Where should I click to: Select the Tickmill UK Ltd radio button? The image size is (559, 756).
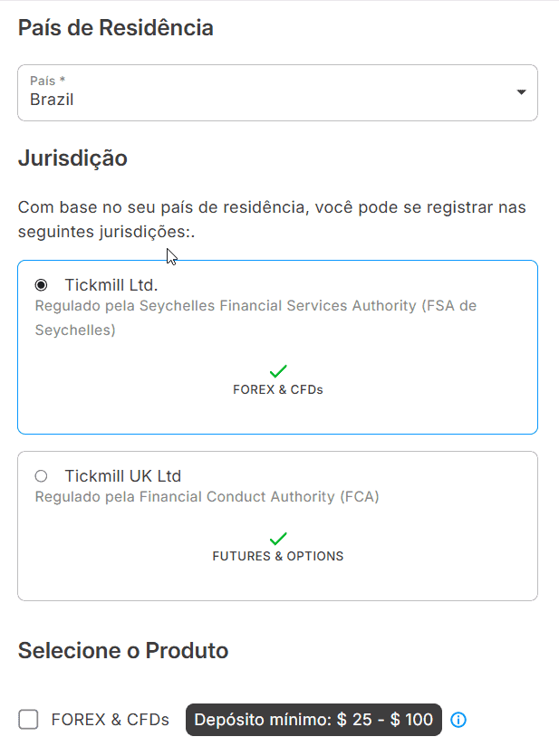tap(40, 475)
